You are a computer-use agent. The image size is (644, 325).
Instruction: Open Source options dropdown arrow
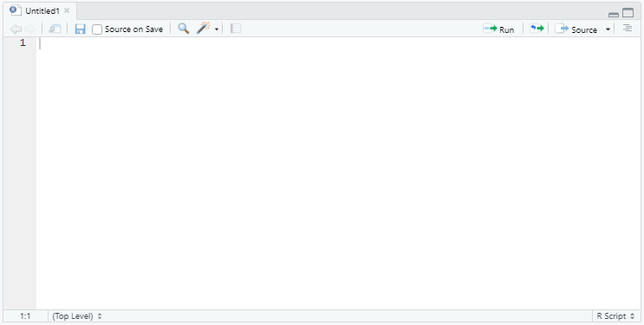pos(608,29)
